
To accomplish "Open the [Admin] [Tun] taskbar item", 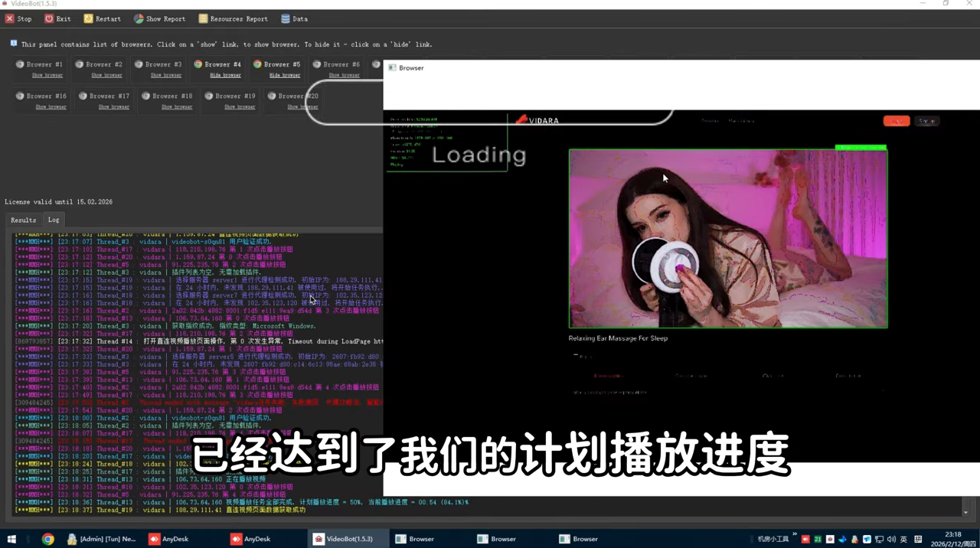I will (x=102, y=539).
